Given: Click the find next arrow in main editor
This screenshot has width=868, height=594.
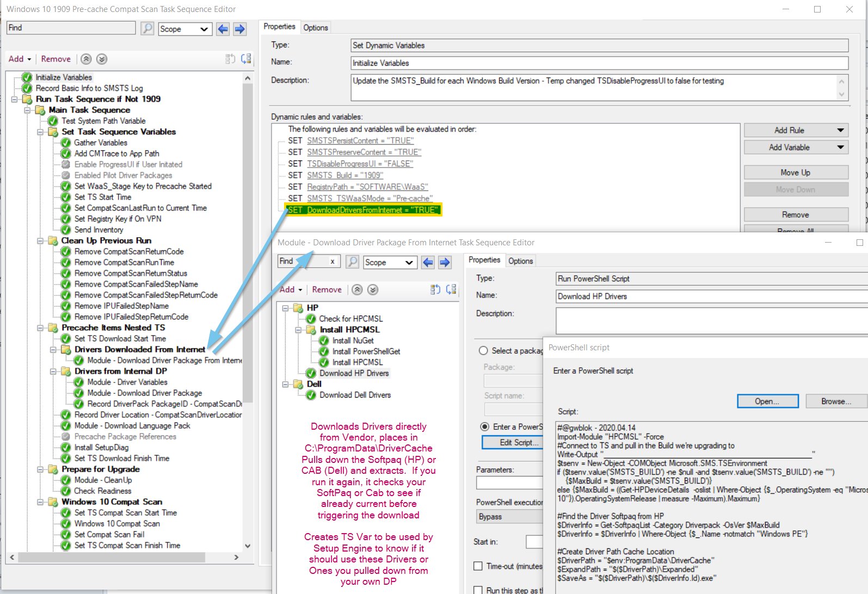Looking at the screenshot, I should tap(239, 29).
